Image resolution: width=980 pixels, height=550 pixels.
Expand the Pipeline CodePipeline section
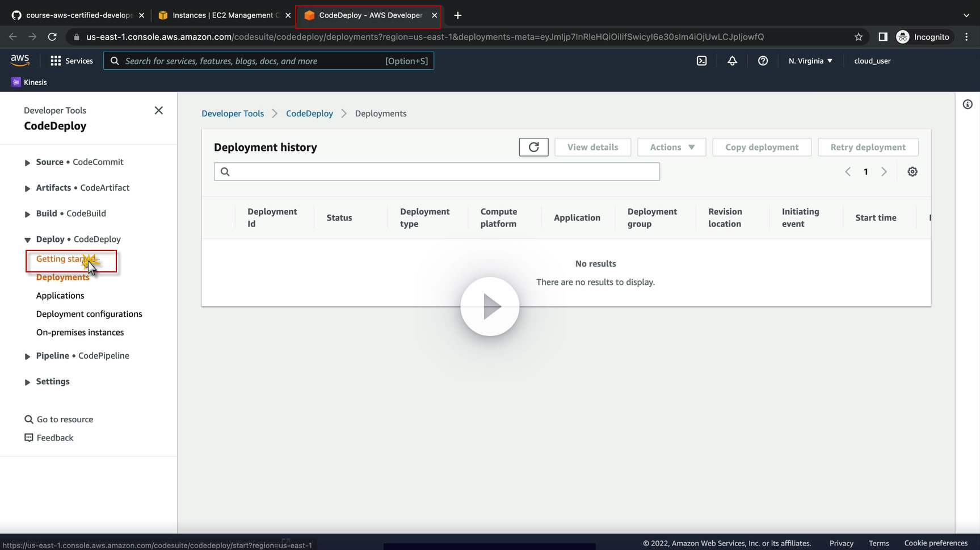coord(27,356)
